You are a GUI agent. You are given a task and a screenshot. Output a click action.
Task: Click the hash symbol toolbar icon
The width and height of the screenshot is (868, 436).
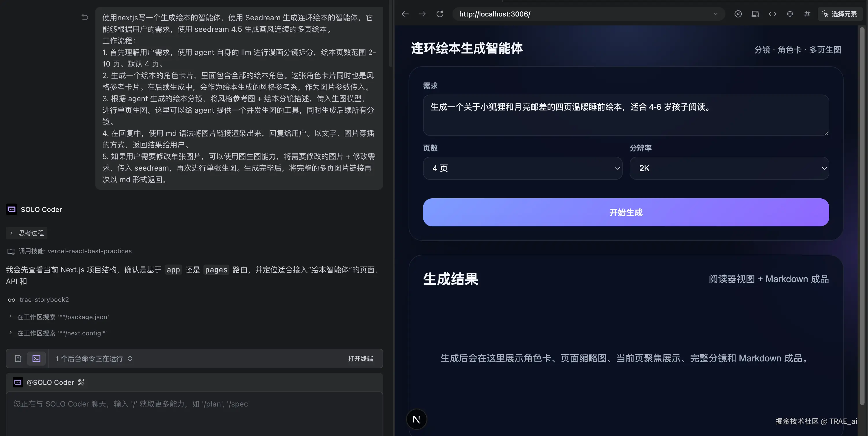click(x=807, y=14)
